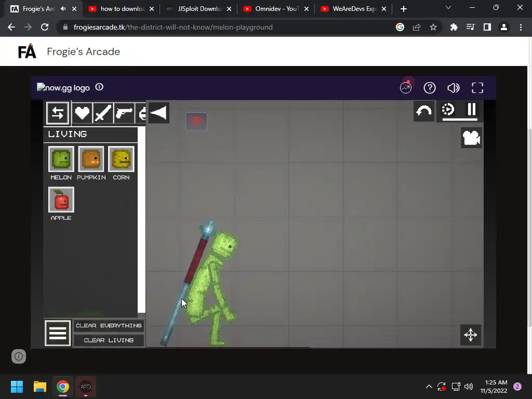Viewport: 532px width, 399px height.
Task: Open the hamburger menu in game
Action: pyautogui.click(x=58, y=333)
